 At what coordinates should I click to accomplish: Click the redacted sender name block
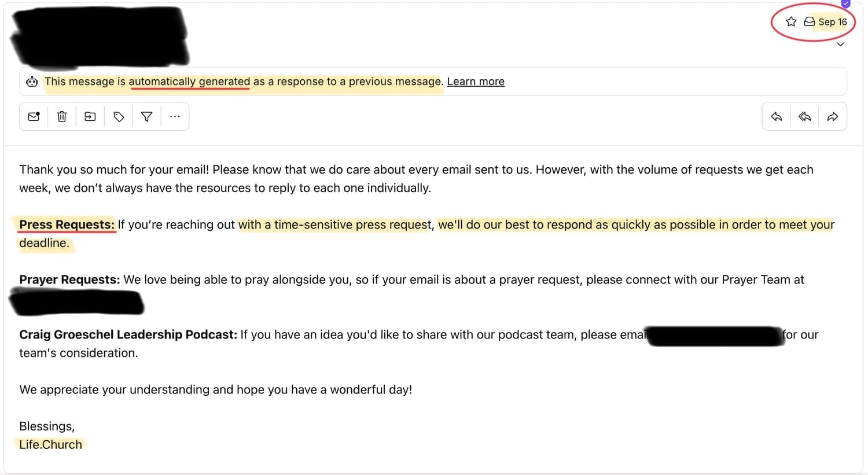[x=100, y=36]
